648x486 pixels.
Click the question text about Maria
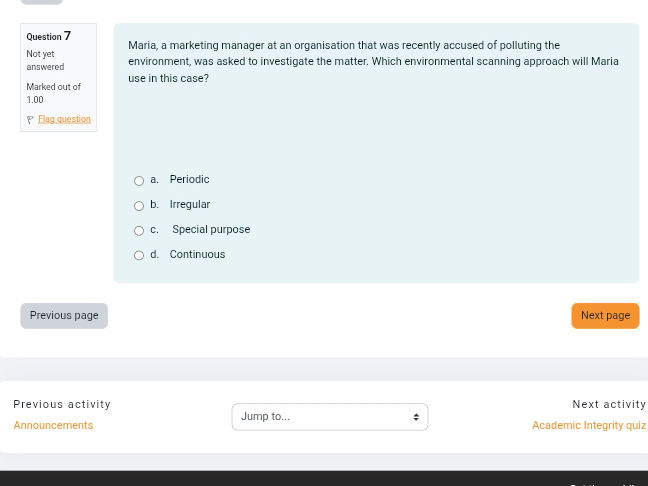(x=373, y=61)
